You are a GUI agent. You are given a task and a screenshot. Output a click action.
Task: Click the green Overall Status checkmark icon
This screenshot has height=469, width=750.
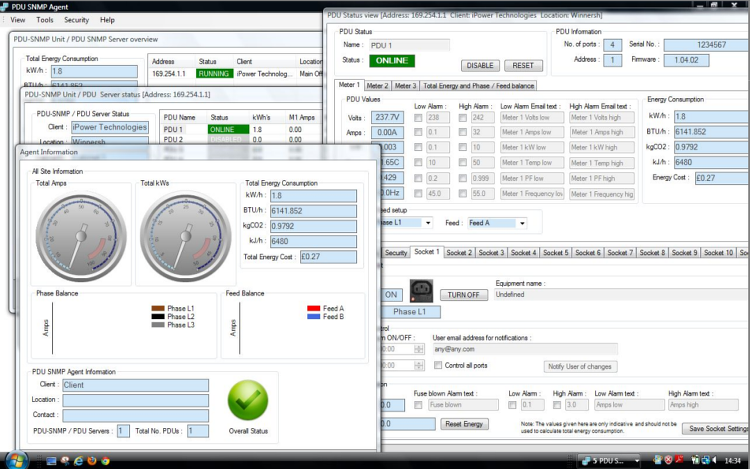(248, 401)
